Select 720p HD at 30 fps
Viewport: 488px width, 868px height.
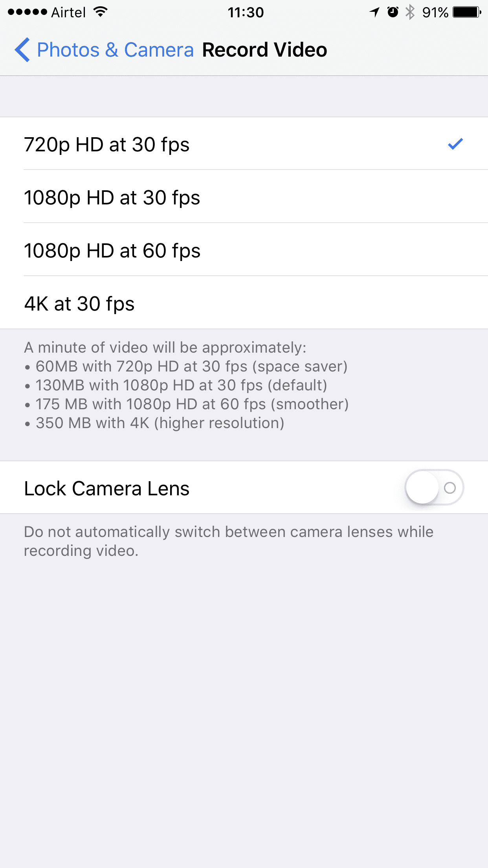click(244, 143)
